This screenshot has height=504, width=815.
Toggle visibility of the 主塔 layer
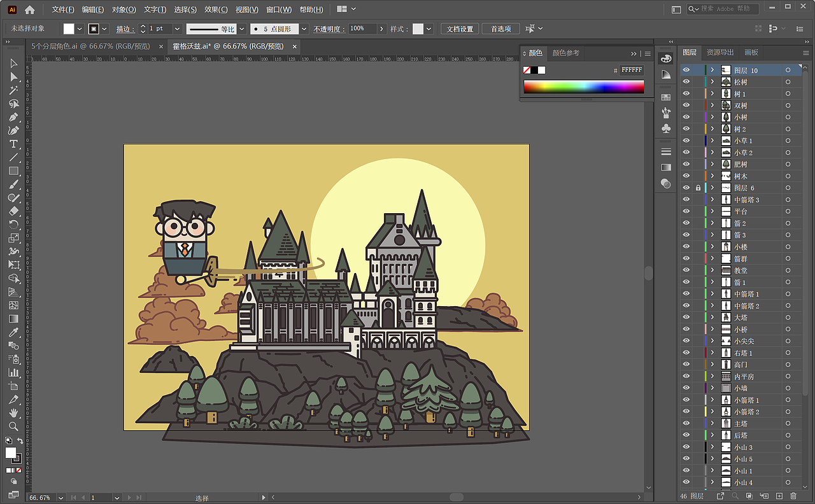click(686, 424)
